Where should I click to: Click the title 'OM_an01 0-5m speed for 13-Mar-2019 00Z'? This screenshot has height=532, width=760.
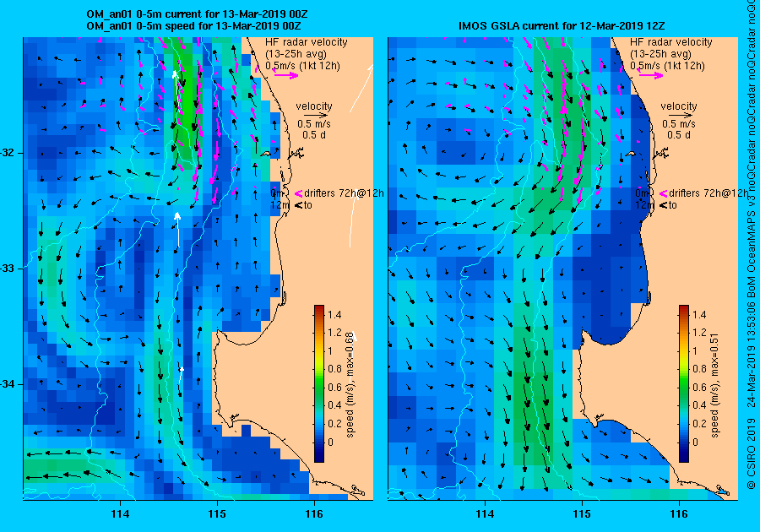coord(194,25)
